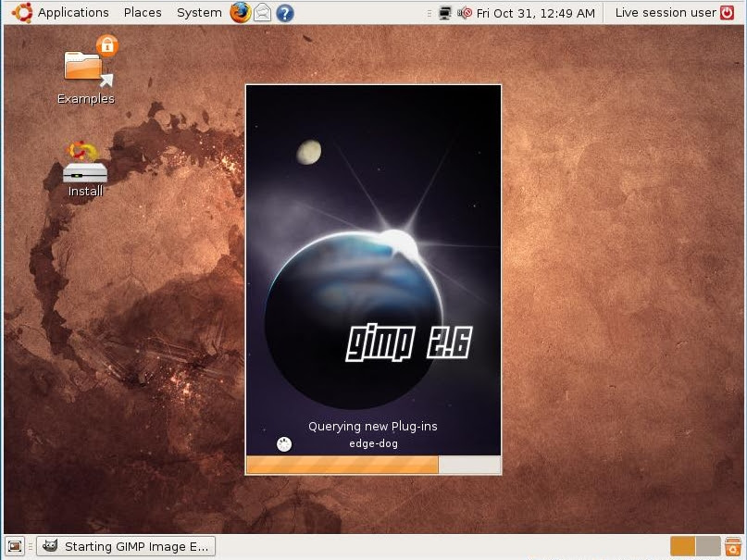Screen dimensions: 747x560
Task: Switch to the second gray workspace
Action: 708,546
